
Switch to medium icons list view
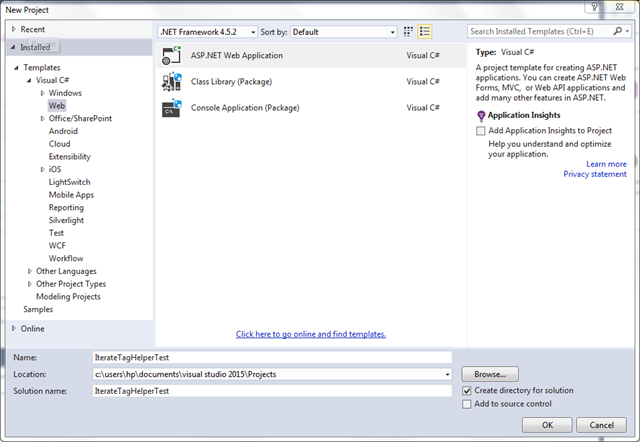tap(424, 31)
